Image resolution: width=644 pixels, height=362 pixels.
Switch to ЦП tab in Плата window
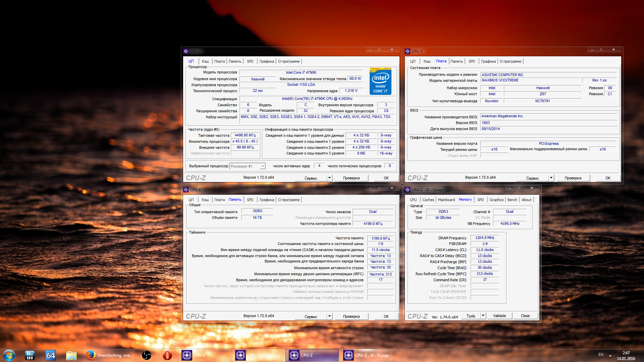point(413,61)
